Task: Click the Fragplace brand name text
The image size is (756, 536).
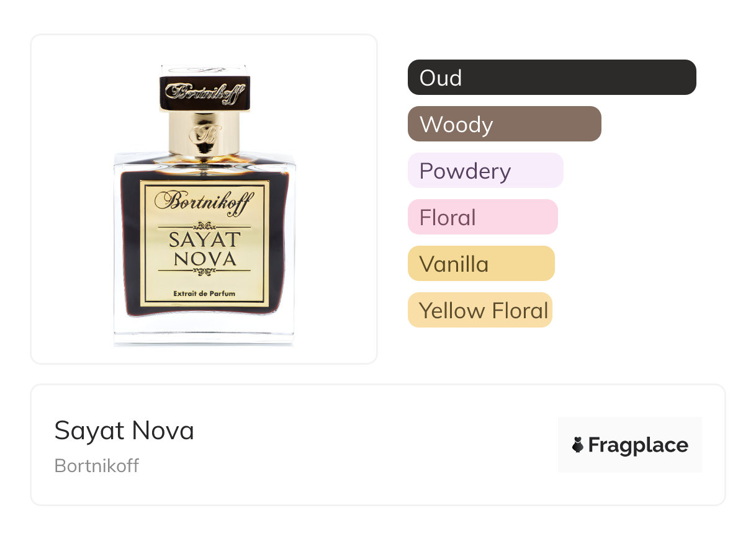Action: click(x=638, y=445)
